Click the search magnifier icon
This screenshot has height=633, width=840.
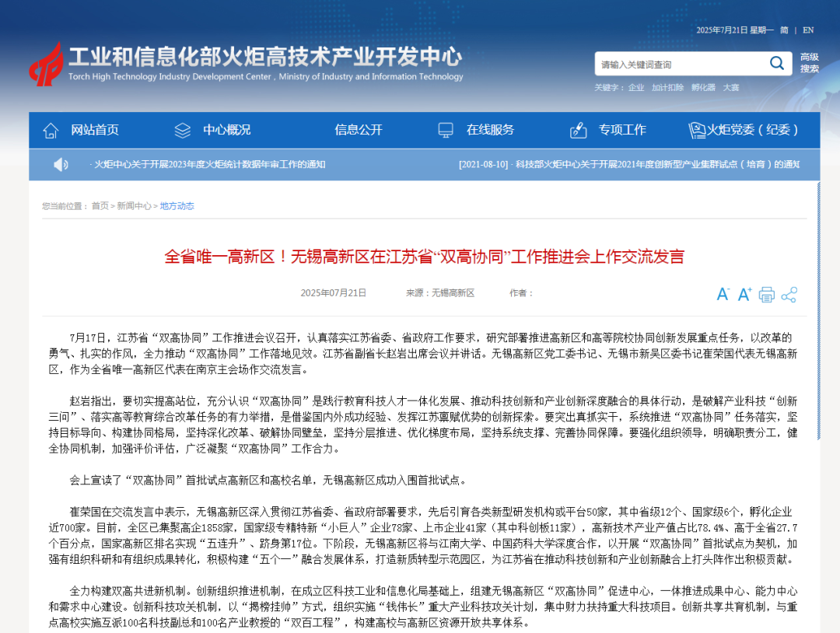coord(777,63)
